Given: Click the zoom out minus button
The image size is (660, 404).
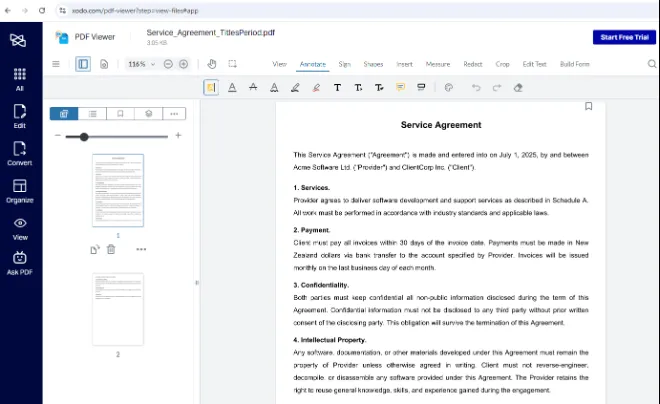Looking at the screenshot, I should (168, 64).
